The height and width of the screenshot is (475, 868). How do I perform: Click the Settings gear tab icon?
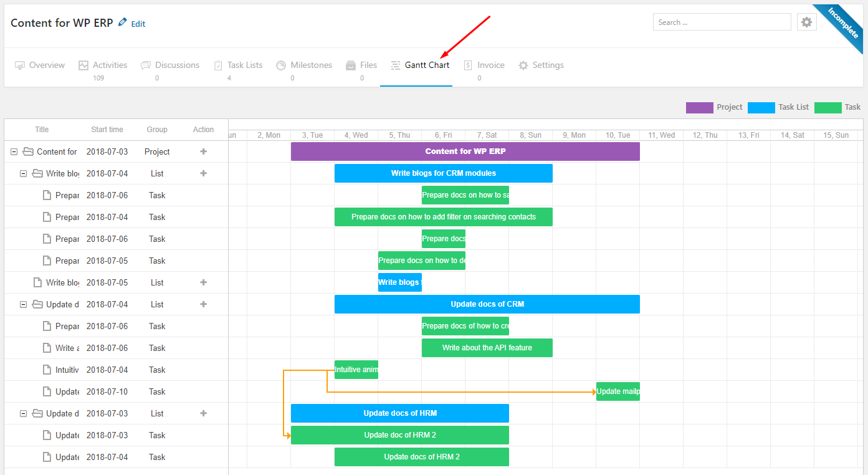tap(523, 65)
